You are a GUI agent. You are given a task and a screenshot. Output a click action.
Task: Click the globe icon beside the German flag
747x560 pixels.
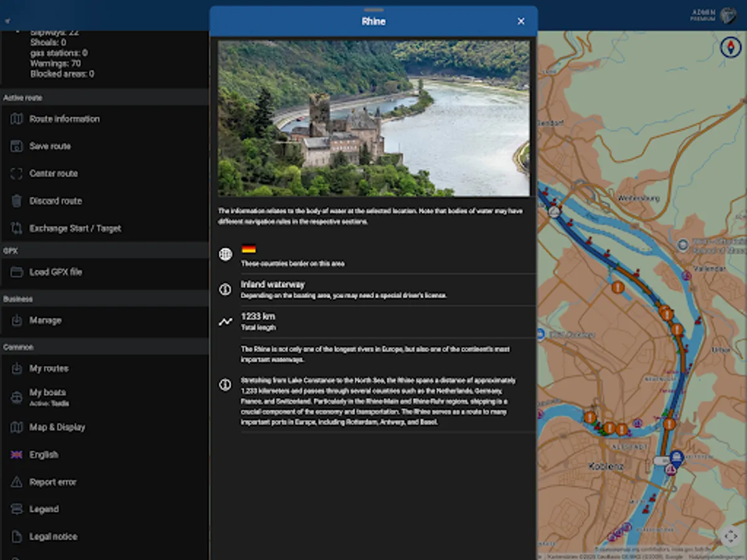pyautogui.click(x=225, y=253)
